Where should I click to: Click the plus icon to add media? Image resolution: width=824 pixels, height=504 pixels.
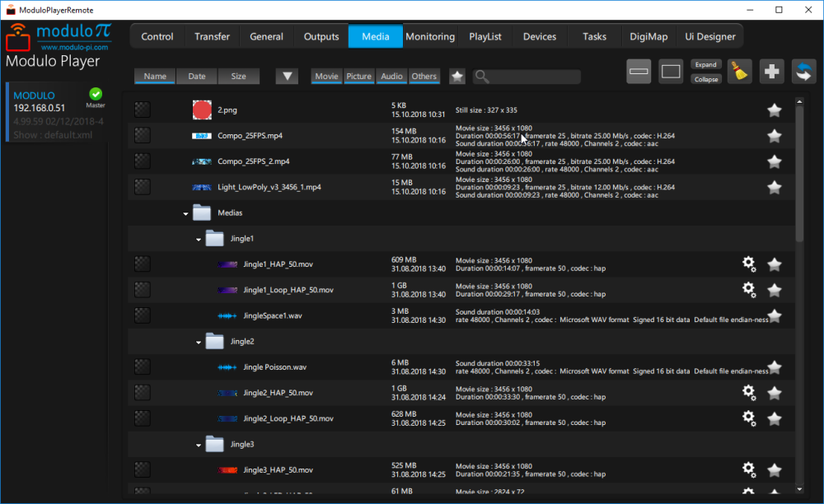[771, 72]
